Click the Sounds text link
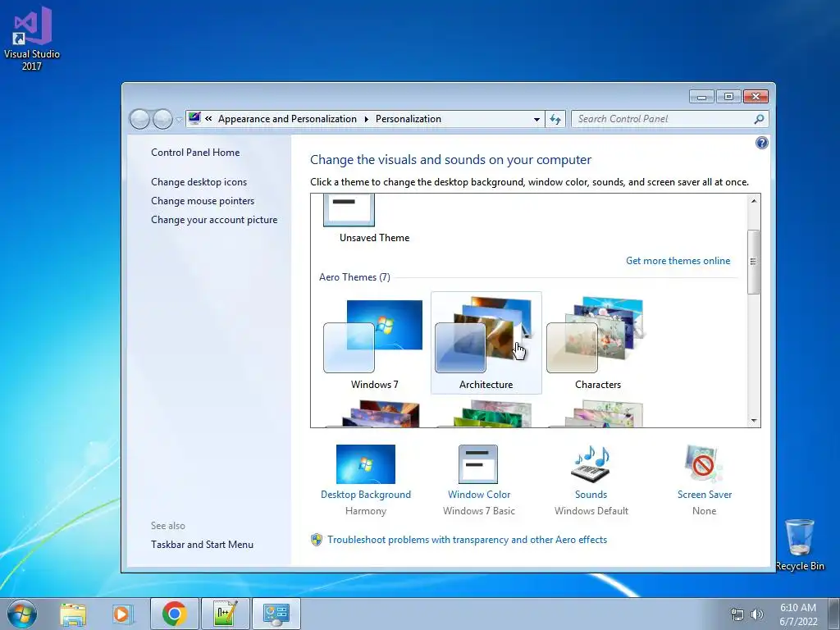The height and width of the screenshot is (630, 840). click(x=591, y=495)
